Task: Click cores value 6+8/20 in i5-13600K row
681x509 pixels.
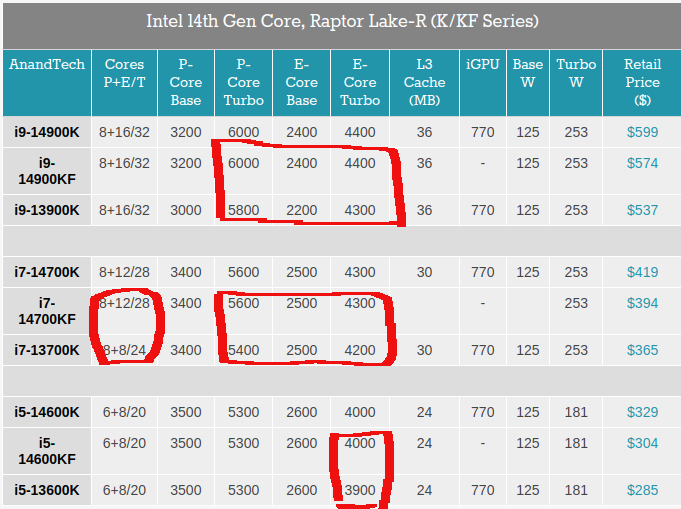Action: [124, 490]
